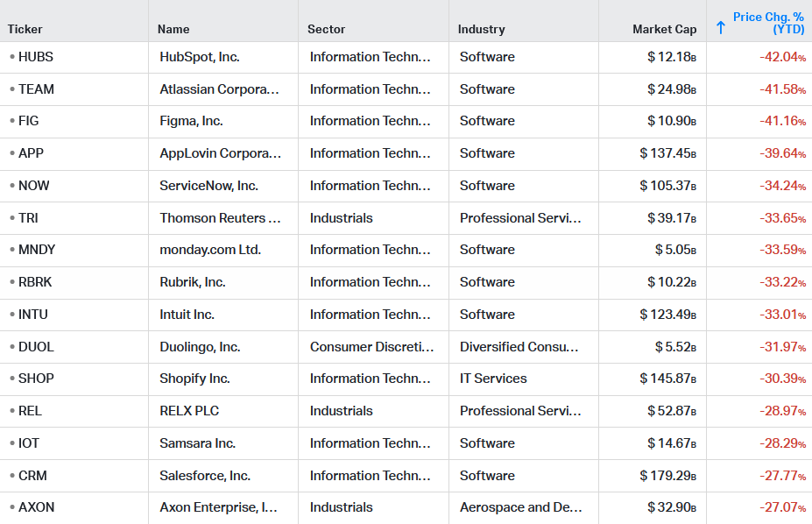This screenshot has width=812, height=524.
Task: Open the NOW ticker
Action: [33, 186]
